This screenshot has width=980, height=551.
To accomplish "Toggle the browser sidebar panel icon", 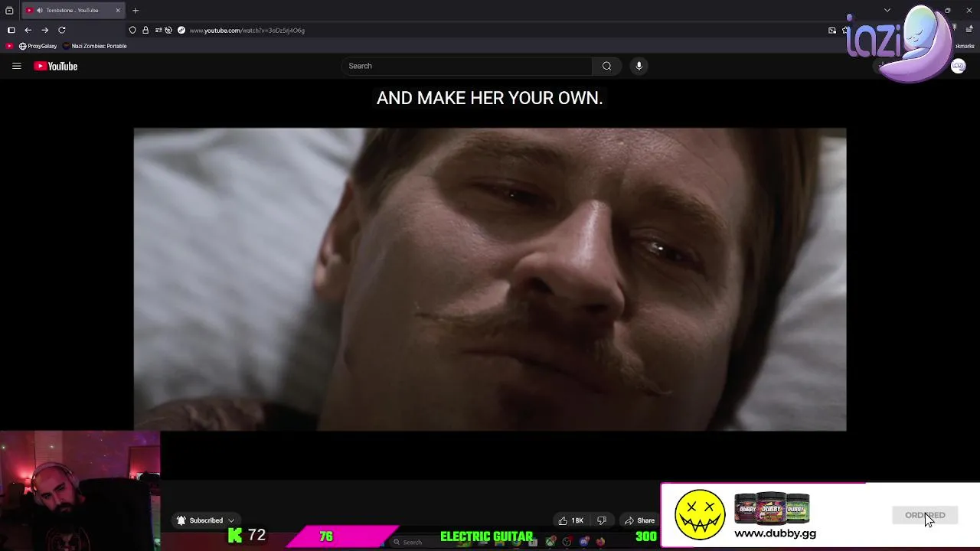I will (x=11, y=30).
